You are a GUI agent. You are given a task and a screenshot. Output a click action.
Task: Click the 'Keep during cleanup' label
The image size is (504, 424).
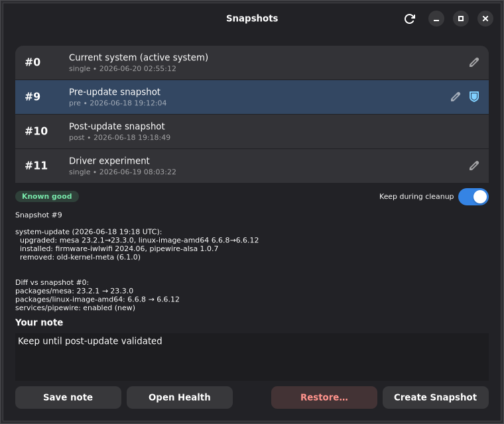tap(416, 196)
